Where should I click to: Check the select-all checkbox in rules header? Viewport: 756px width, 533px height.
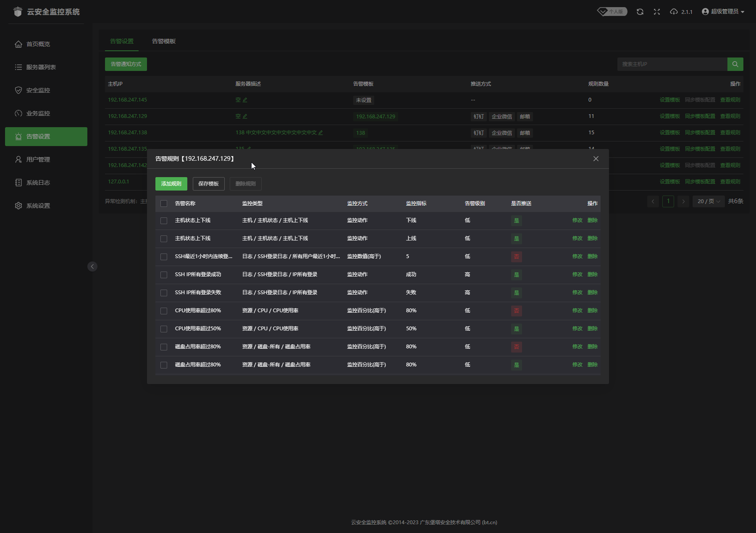point(164,204)
